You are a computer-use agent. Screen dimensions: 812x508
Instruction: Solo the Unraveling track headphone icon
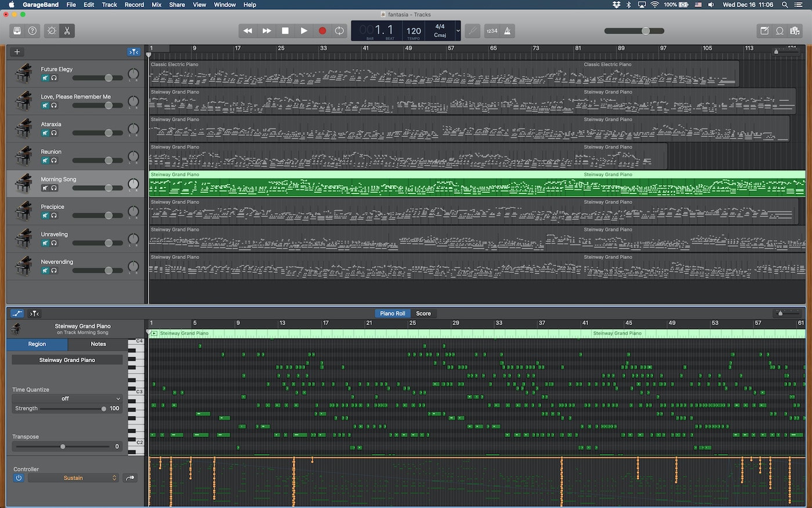pyautogui.click(x=54, y=243)
